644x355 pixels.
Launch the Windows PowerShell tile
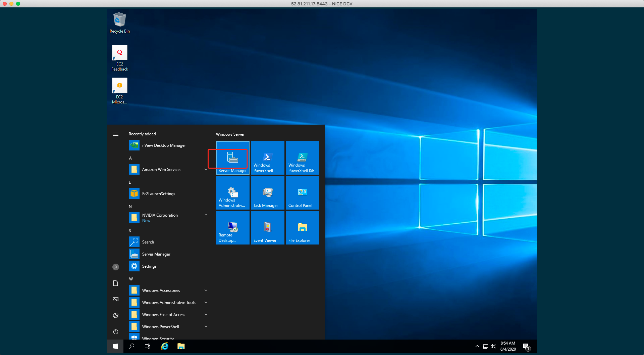pos(267,158)
